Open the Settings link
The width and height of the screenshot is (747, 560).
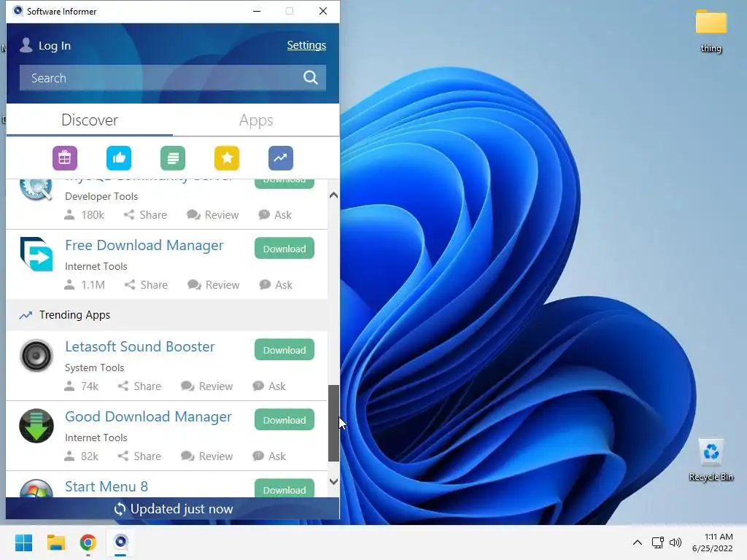(306, 45)
